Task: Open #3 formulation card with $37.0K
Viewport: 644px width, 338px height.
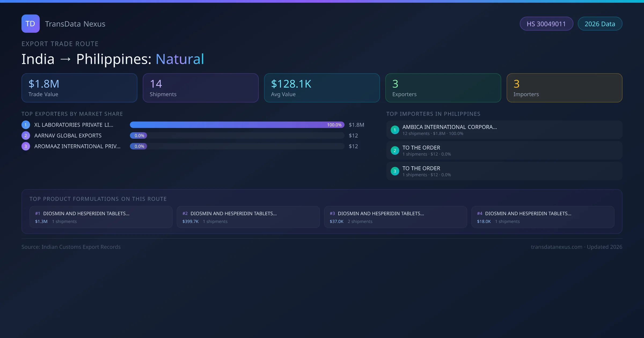Action: click(x=395, y=217)
